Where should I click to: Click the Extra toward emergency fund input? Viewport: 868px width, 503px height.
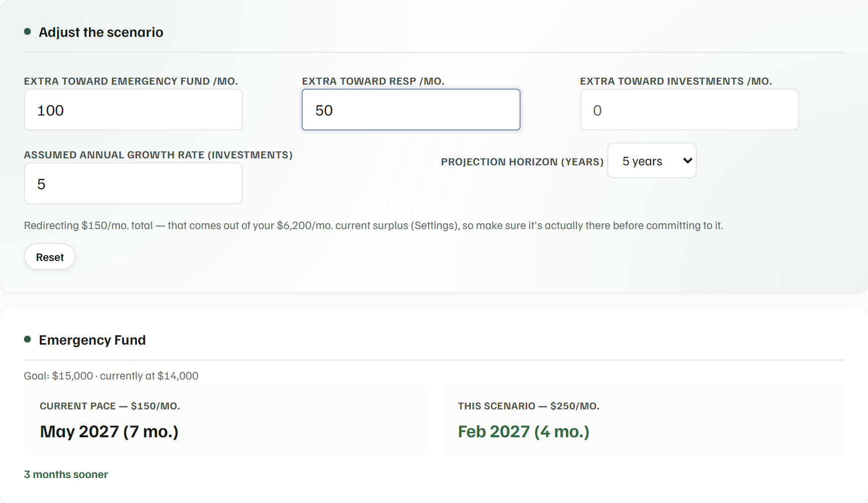(x=133, y=110)
